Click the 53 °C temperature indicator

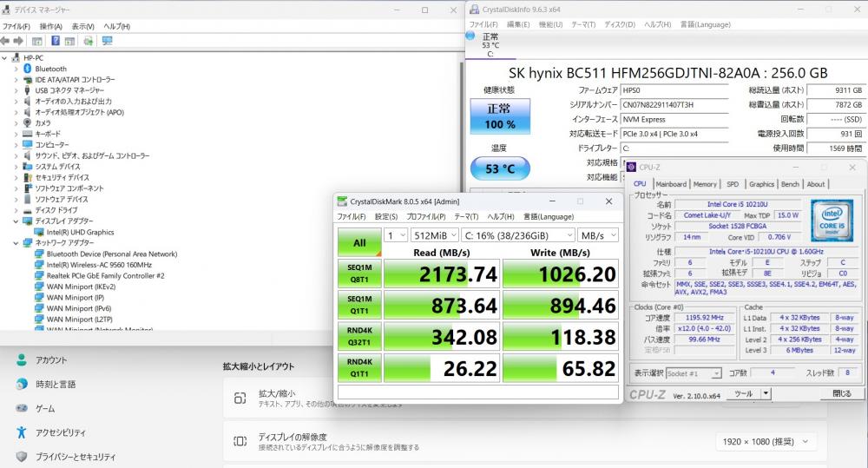500,168
